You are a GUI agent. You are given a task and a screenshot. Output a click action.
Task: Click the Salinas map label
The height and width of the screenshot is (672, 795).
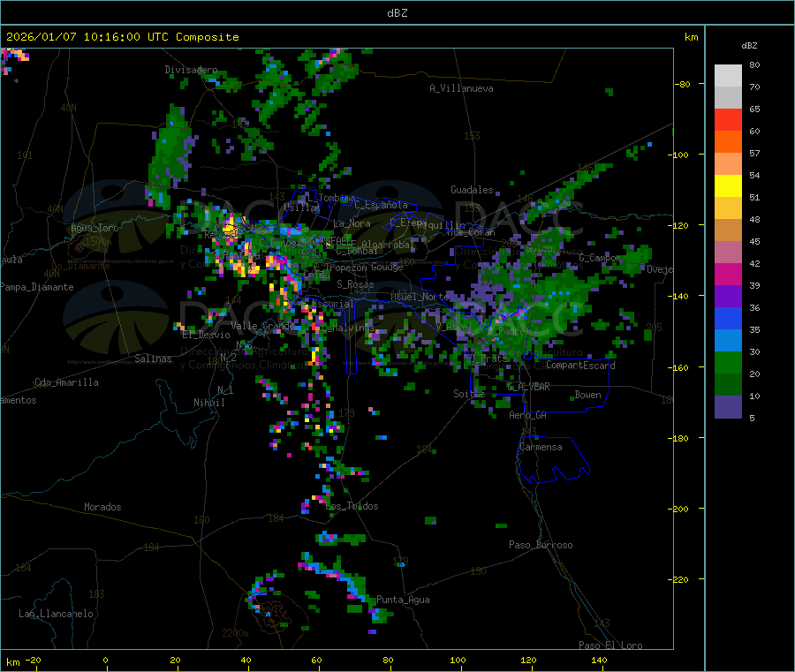click(x=153, y=359)
